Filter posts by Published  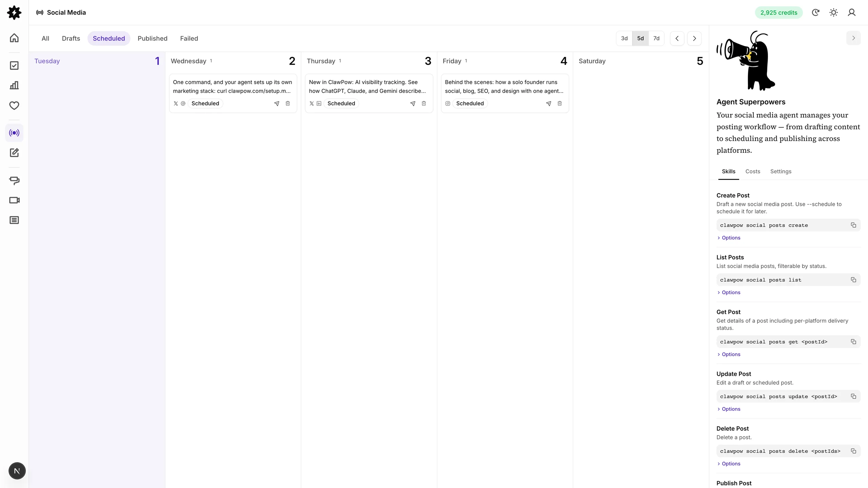tap(153, 38)
